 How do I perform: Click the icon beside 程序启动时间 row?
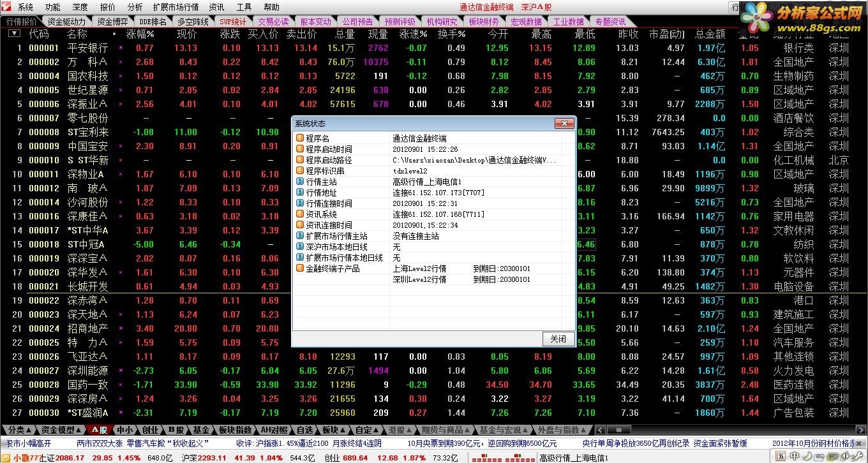pos(300,149)
